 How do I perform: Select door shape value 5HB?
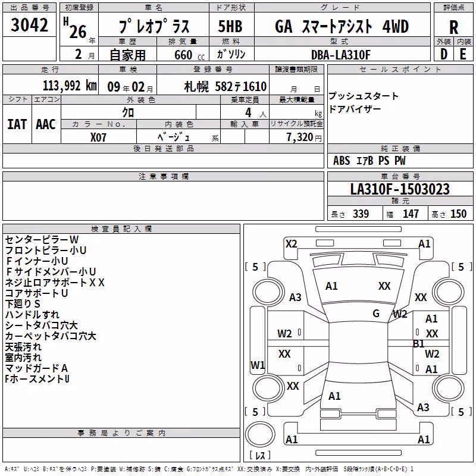230,26
